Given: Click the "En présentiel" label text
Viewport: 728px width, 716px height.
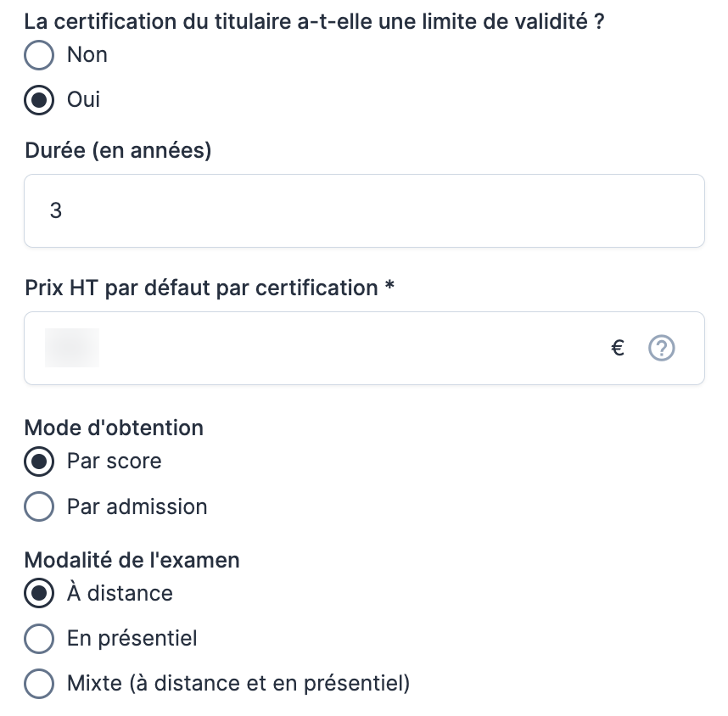Looking at the screenshot, I should (132, 638).
